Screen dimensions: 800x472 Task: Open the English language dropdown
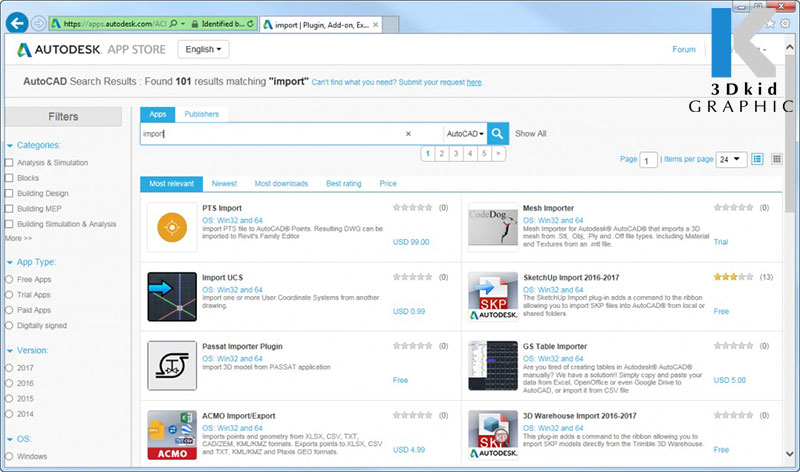coord(203,49)
